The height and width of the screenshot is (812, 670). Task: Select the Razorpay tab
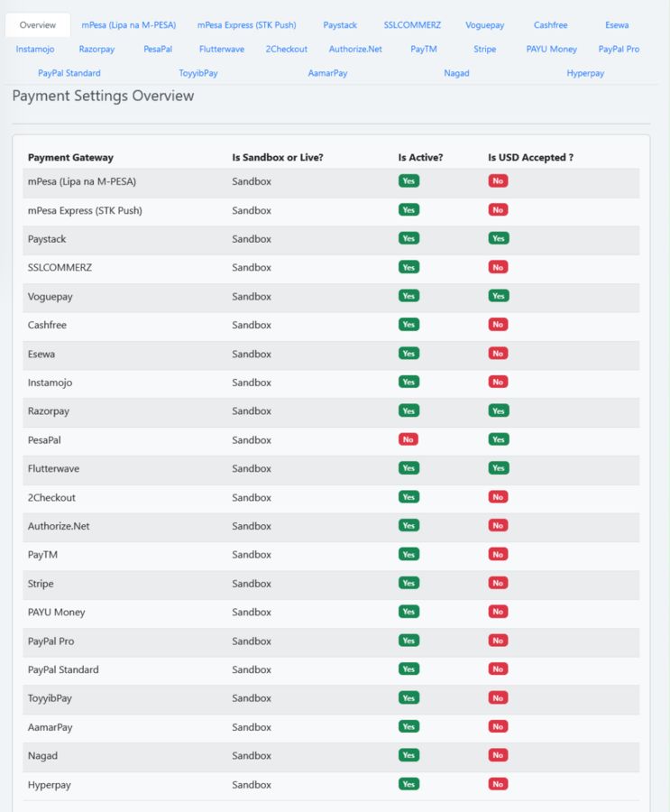tap(96, 49)
